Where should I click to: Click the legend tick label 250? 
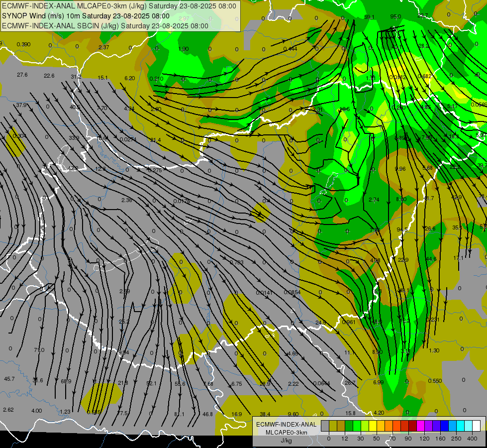tap(456, 439)
